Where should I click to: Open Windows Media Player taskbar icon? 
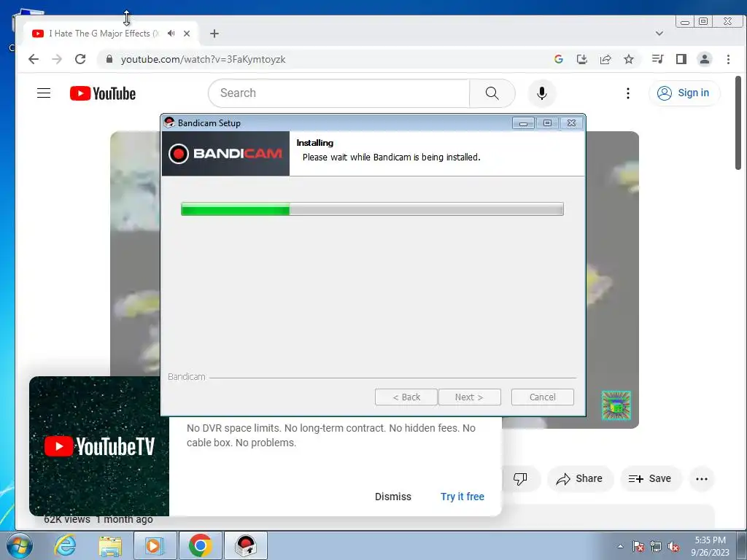click(155, 545)
